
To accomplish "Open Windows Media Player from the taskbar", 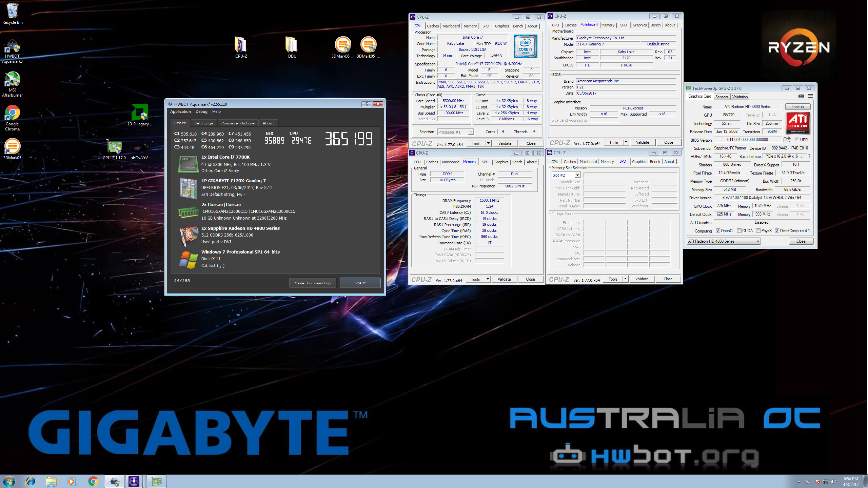I will click(71, 481).
